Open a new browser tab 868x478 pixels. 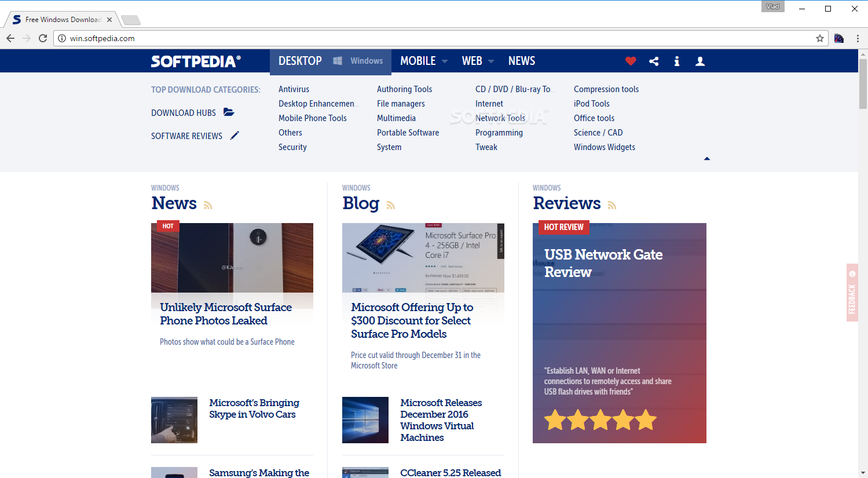[131, 20]
